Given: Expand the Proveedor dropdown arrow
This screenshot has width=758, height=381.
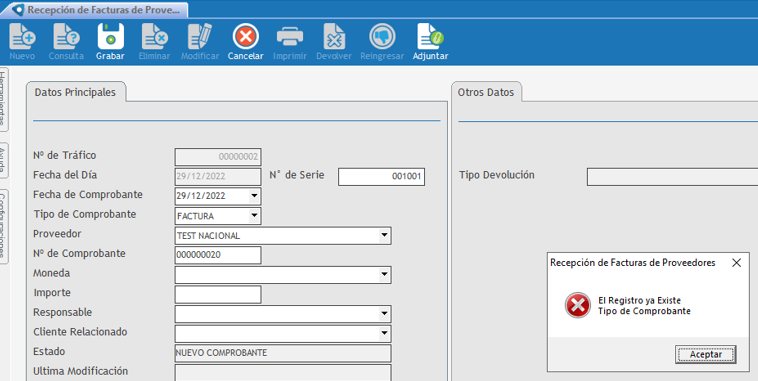Looking at the screenshot, I should click(384, 235).
